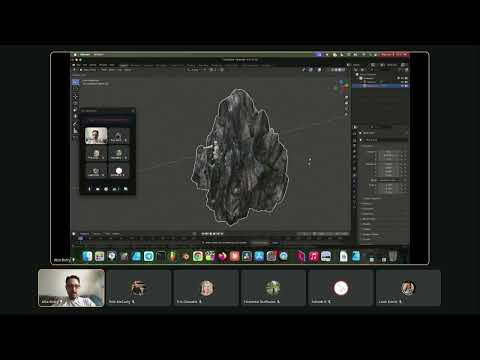Toggle visibility eye of highlighted outliner row
The width and height of the screenshot is (480, 360).
click(x=402, y=86)
